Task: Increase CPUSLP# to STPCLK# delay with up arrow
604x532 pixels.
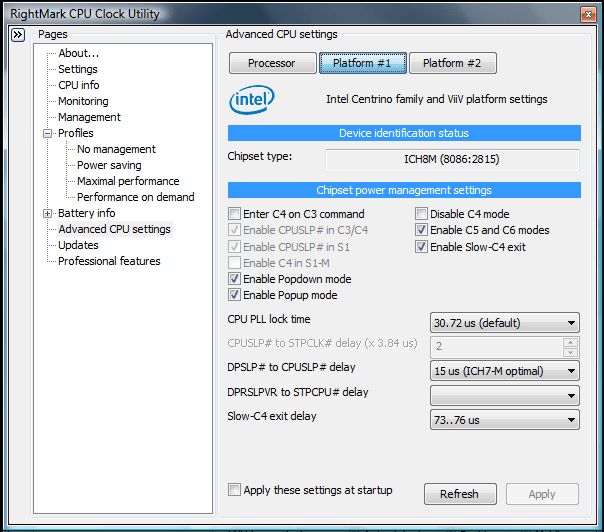Action: coord(570,342)
